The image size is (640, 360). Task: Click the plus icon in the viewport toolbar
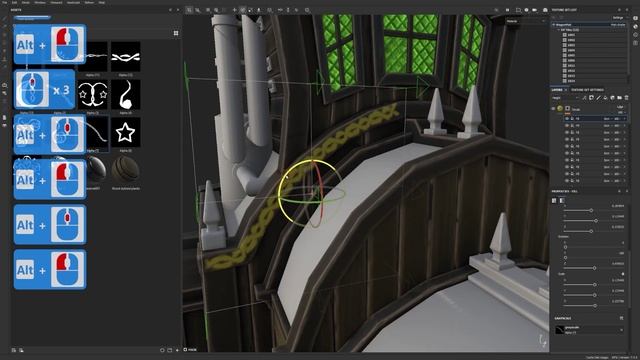(x=234, y=10)
